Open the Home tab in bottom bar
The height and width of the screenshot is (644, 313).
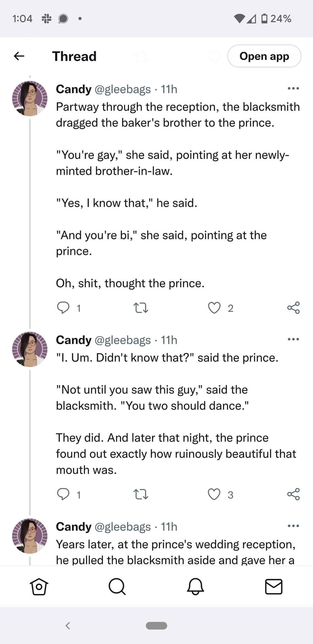click(39, 587)
